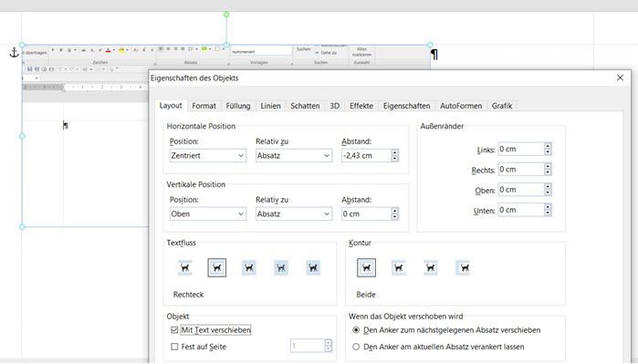
Task: Increase horizontal Abstand with up arrow
Action: (x=394, y=152)
